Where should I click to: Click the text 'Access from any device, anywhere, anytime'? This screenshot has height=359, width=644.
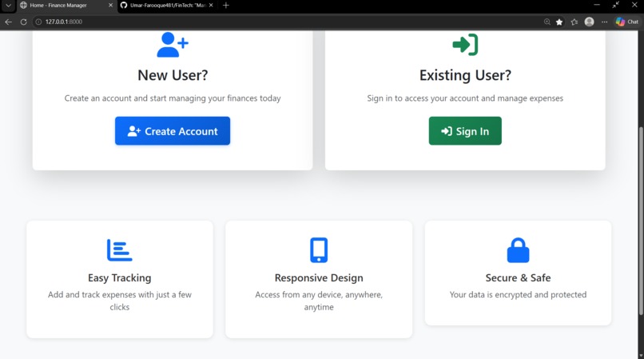(319, 301)
